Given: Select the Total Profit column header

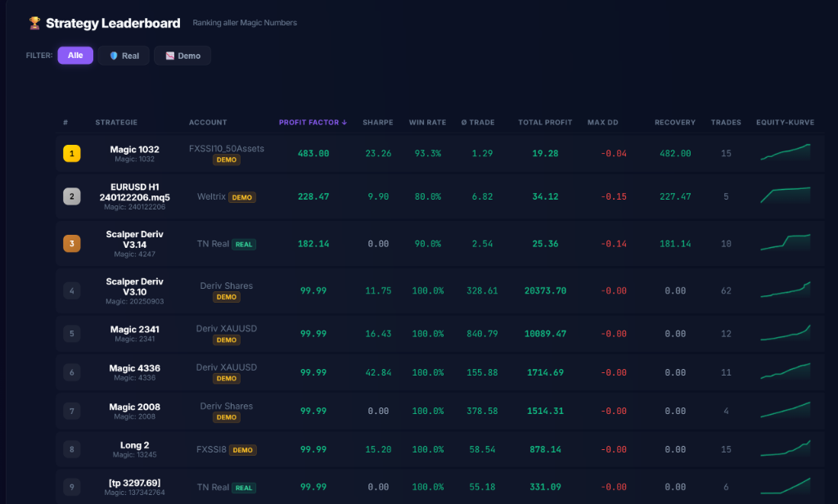Looking at the screenshot, I should [545, 122].
